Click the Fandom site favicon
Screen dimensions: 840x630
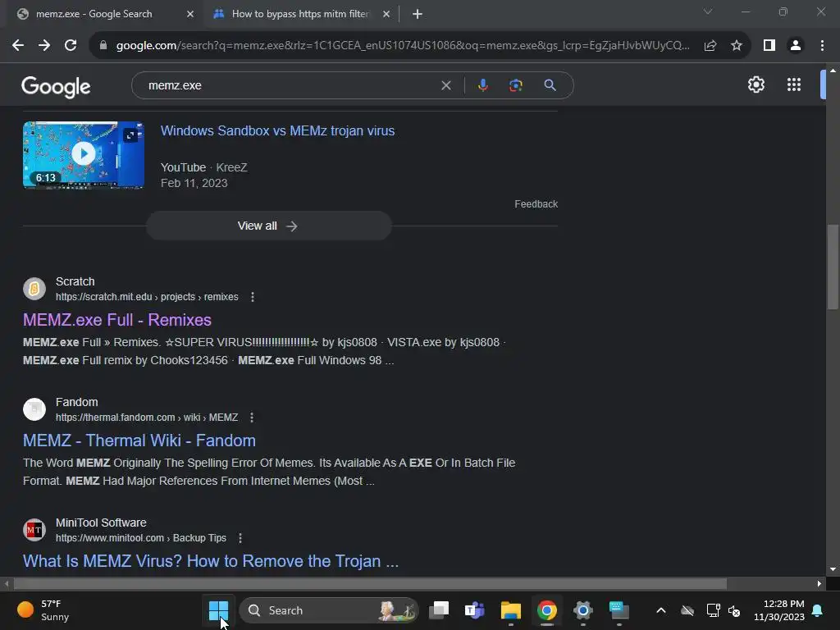click(x=34, y=409)
